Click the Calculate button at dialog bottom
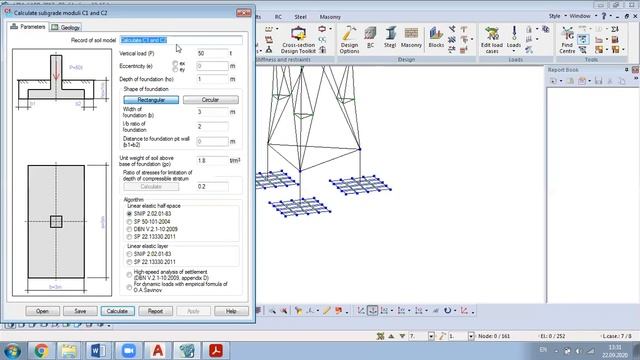640x360 pixels. 118,311
